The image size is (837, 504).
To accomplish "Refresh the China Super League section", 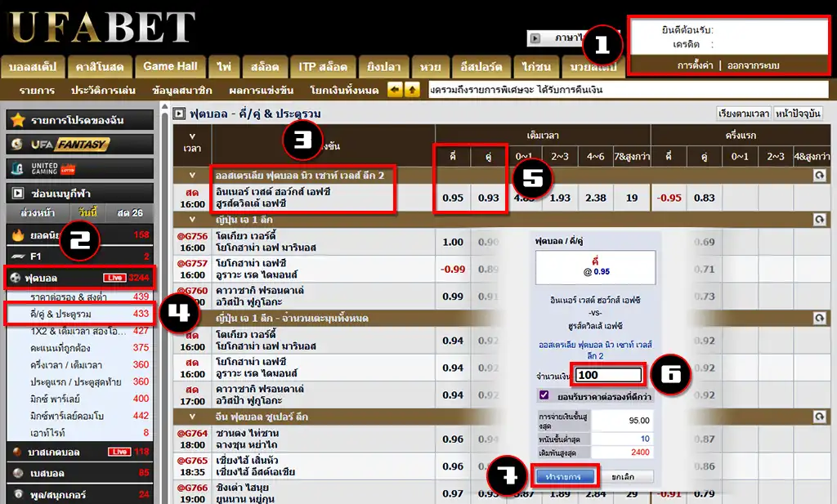I will [819, 417].
